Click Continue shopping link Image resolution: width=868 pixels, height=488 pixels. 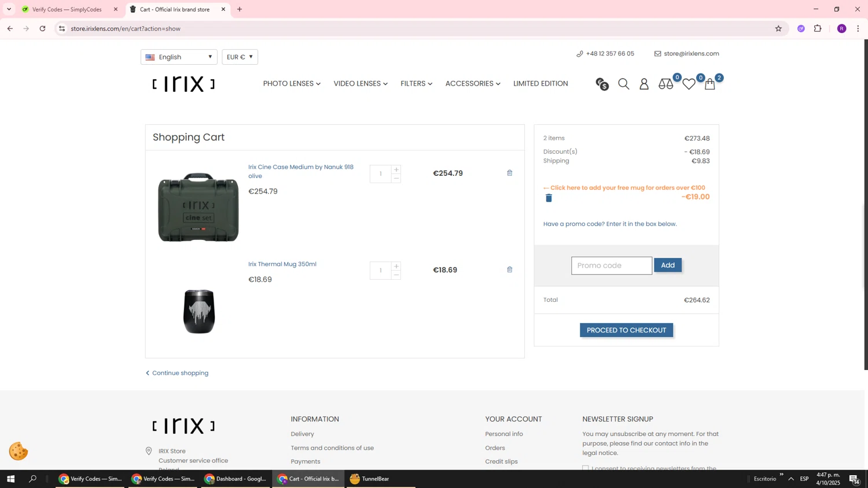click(x=177, y=373)
